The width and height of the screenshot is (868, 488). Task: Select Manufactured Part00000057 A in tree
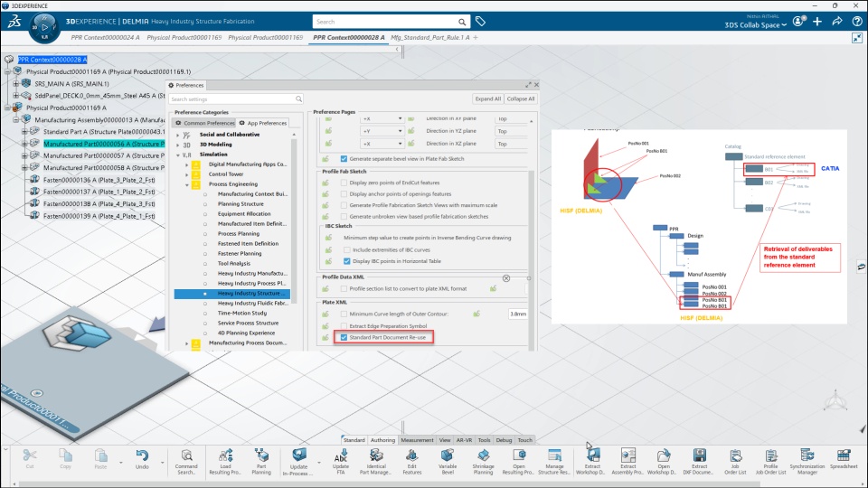click(x=103, y=156)
